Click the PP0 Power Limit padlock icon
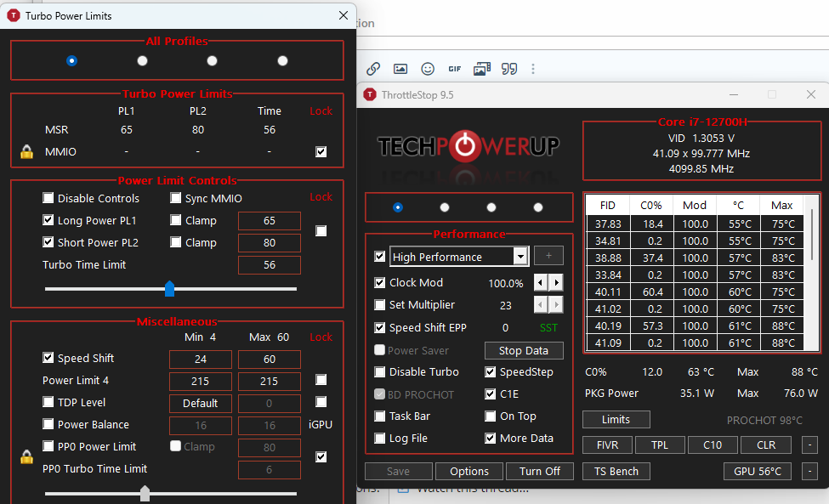829x504 pixels. 27,457
